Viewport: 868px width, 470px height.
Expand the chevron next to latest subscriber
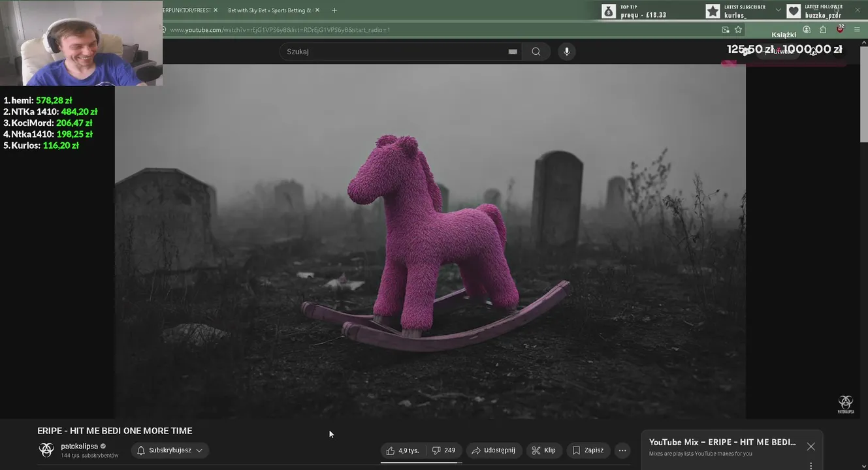point(778,10)
